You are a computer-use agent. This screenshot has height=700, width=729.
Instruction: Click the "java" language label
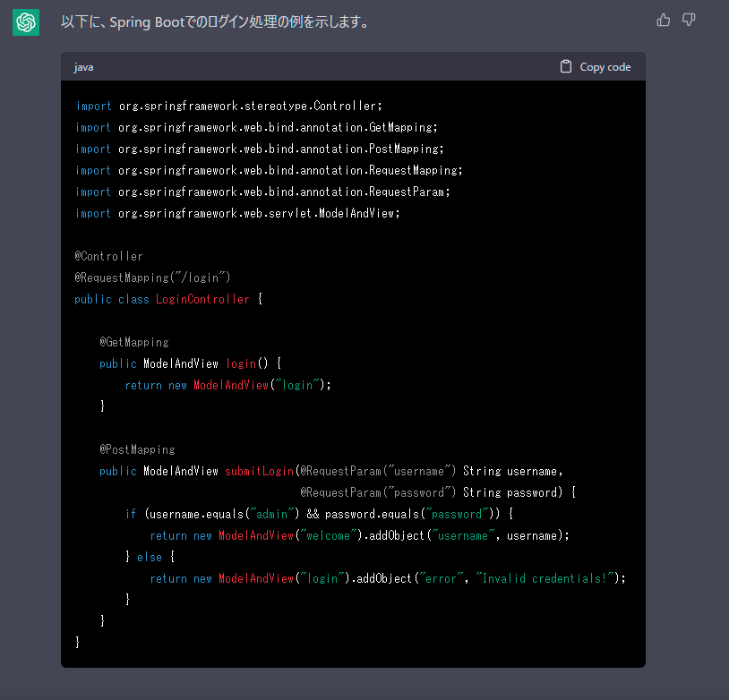(x=83, y=67)
